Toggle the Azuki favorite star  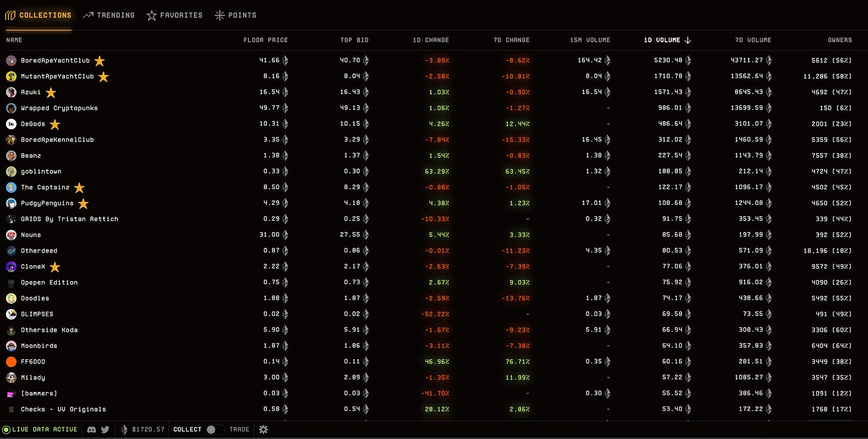(51, 92)
